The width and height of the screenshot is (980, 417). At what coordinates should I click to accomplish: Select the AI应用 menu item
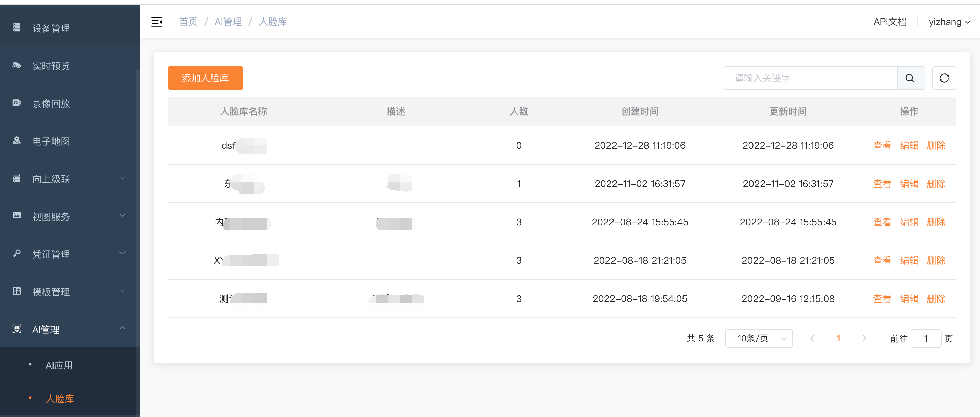pyautogui.click(x=59, y=365)
